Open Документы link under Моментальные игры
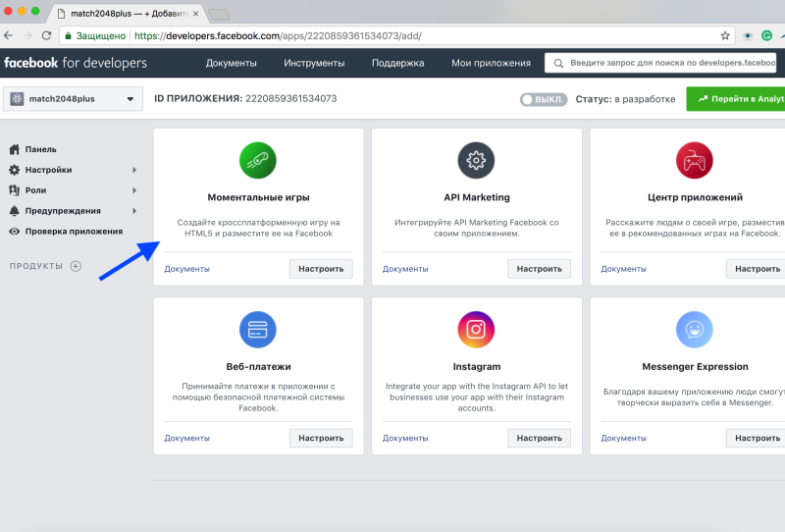The width and height of the screenshot is (785, 532). click(186, 269)
